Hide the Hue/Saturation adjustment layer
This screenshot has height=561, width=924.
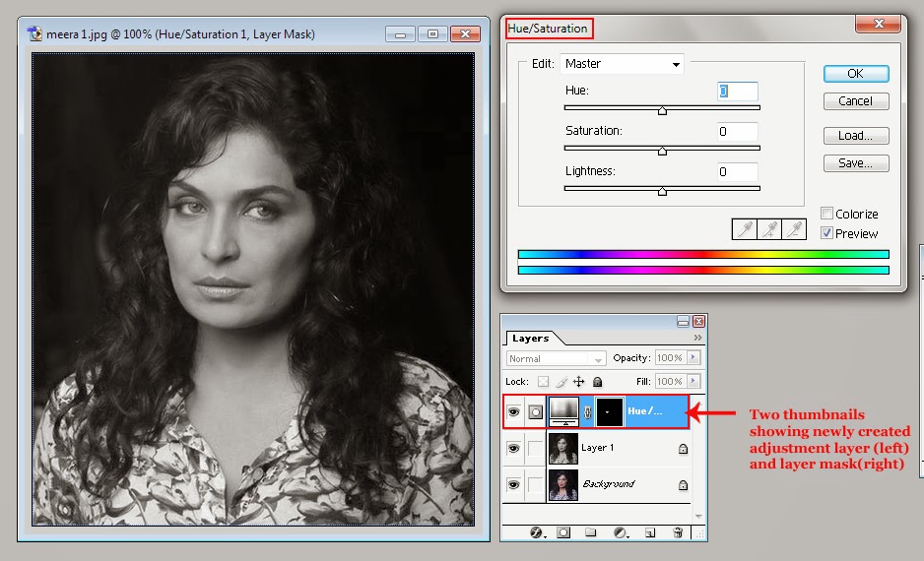[x=514, y=412]
